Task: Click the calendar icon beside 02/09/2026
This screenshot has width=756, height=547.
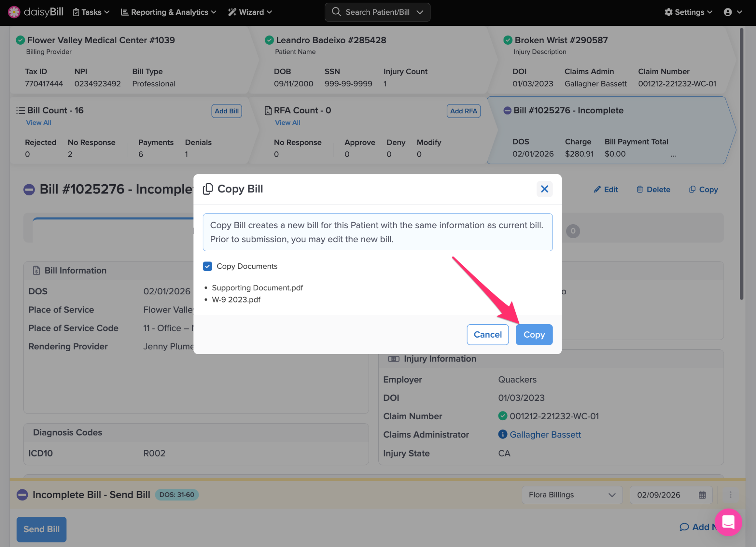Action: click(x=702, y=495)
